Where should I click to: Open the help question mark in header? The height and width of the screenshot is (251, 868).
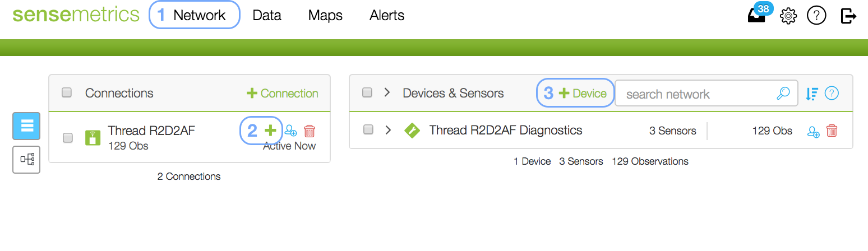(816, 16)
